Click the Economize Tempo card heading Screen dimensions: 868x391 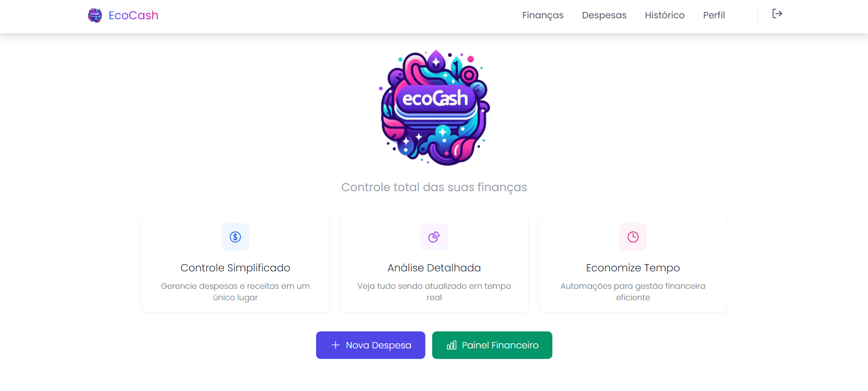point(633,268)
